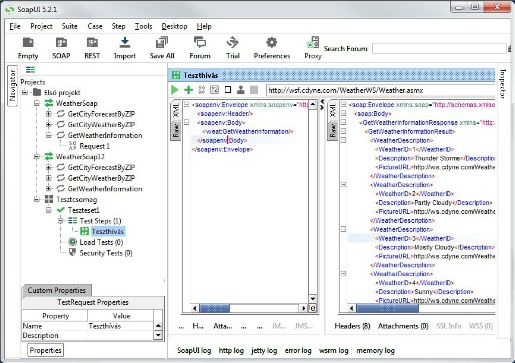Image resolution: width=515 pixels, height=363 pixels.
Task: Open the jetty log
Action: [x=264, y=351]
